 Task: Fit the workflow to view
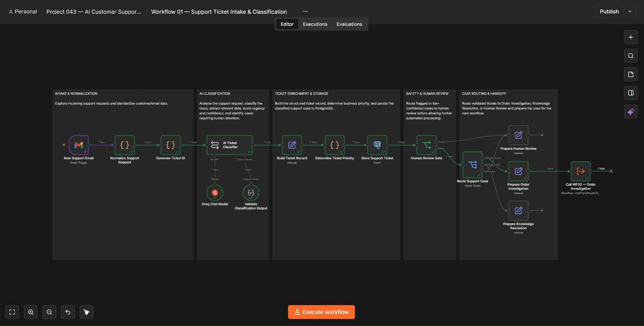pos(12,312)
